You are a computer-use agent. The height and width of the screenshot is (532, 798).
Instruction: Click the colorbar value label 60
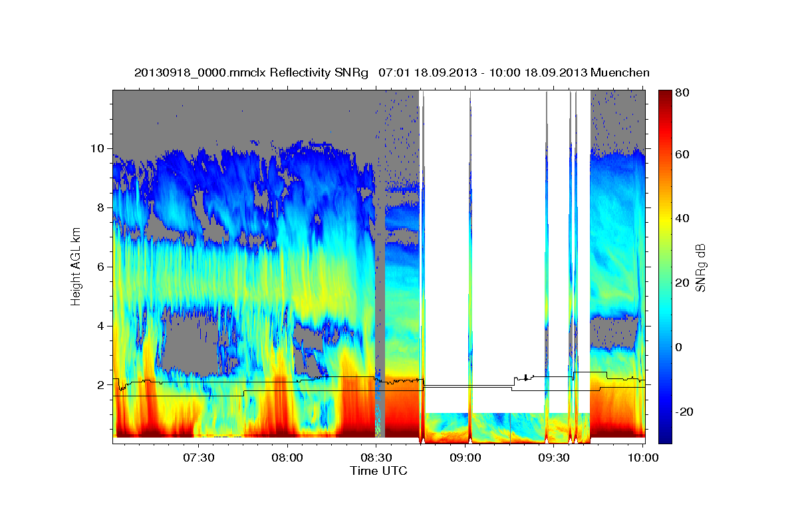click(x=682, y=154)
